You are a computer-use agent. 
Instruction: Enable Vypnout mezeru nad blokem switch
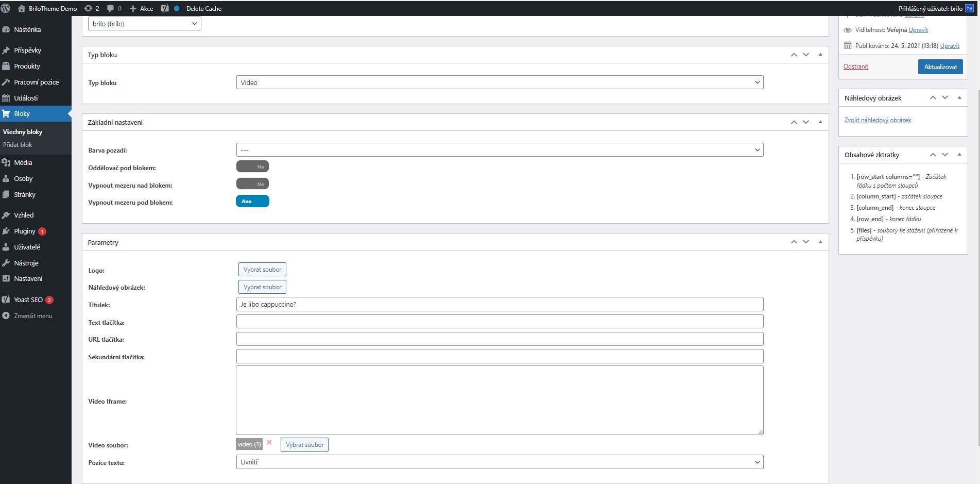click(252, 184)
